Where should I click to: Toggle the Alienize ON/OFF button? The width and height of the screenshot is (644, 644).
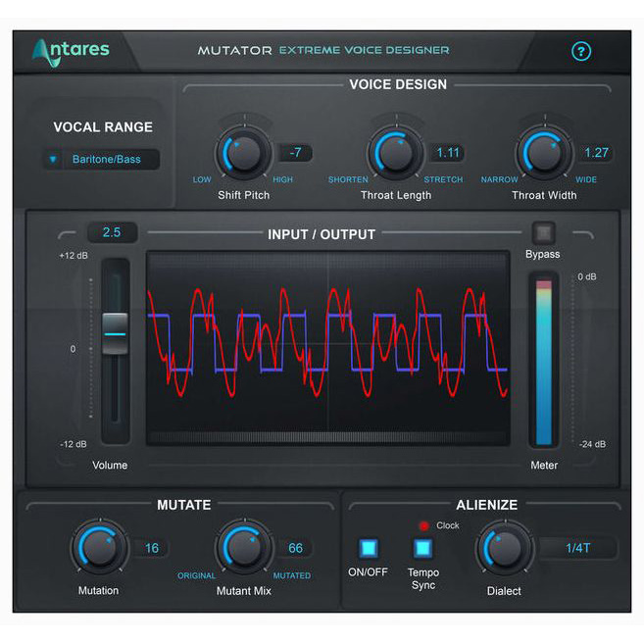(x=369, y=548)
